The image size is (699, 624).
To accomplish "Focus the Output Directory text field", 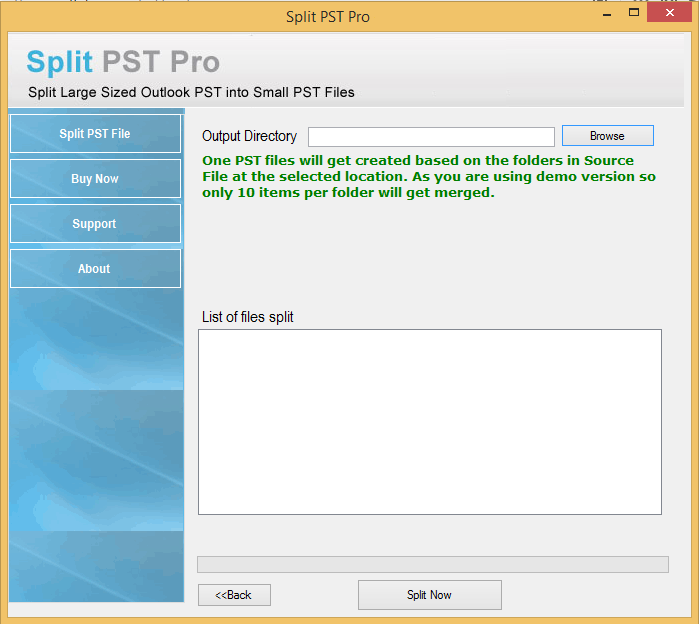I will (x=431, y=137).
